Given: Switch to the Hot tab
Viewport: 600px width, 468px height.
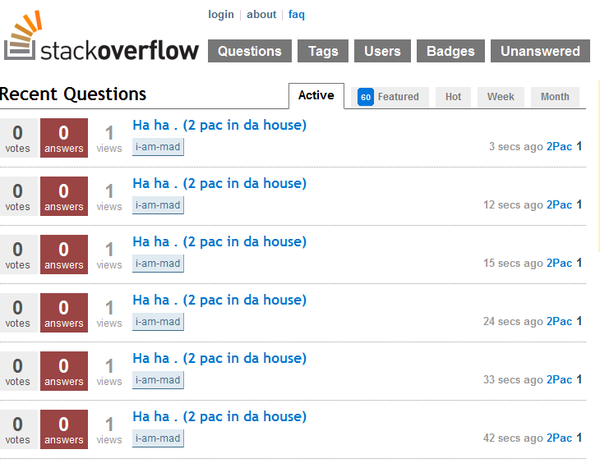Looking at the screenshot, I should pyautogui.click(x=453, y=97).
